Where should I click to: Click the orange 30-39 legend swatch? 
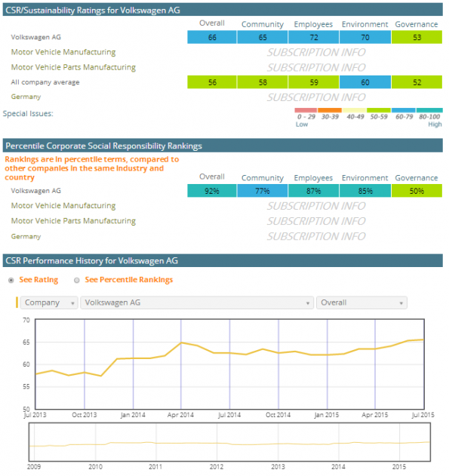point(330,110)
